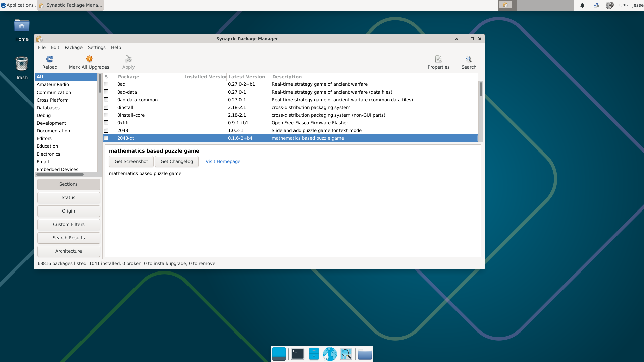644x362 pixels.
Task: Open the Trash desktop icon
Action: 22,64
